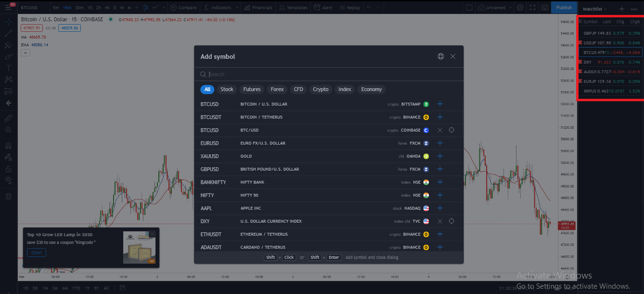644x294 pixels.
Task: Add EURUSD FXCM with plus icon
Action: (440, 143)
